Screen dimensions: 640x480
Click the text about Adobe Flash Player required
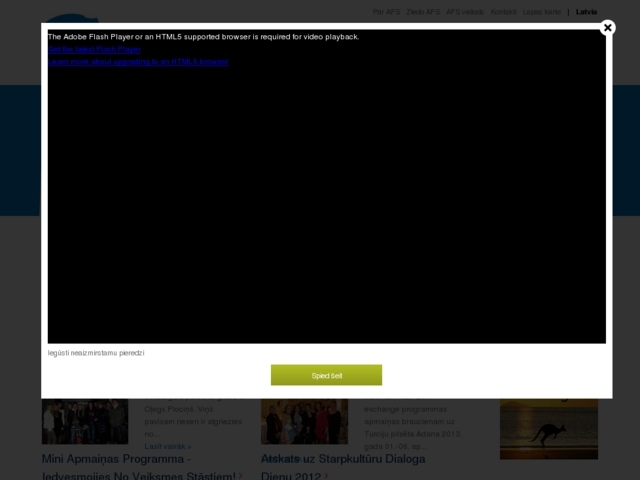click(203, 37)
